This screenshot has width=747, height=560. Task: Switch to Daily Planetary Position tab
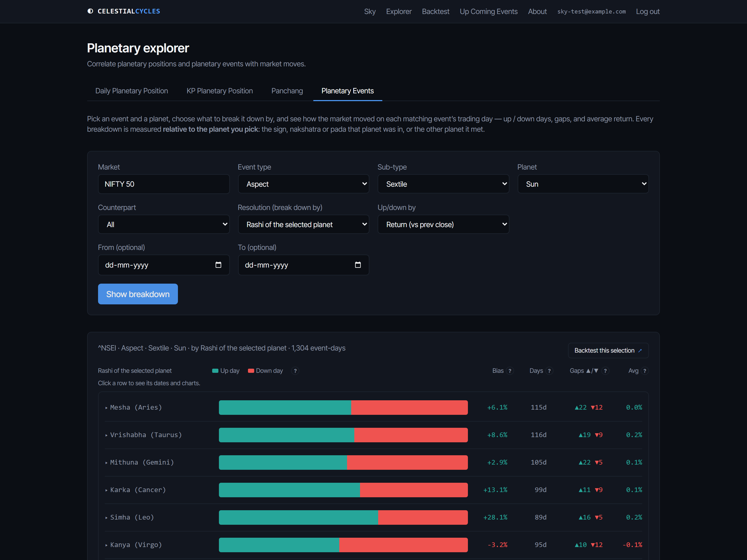click(131, 91)
